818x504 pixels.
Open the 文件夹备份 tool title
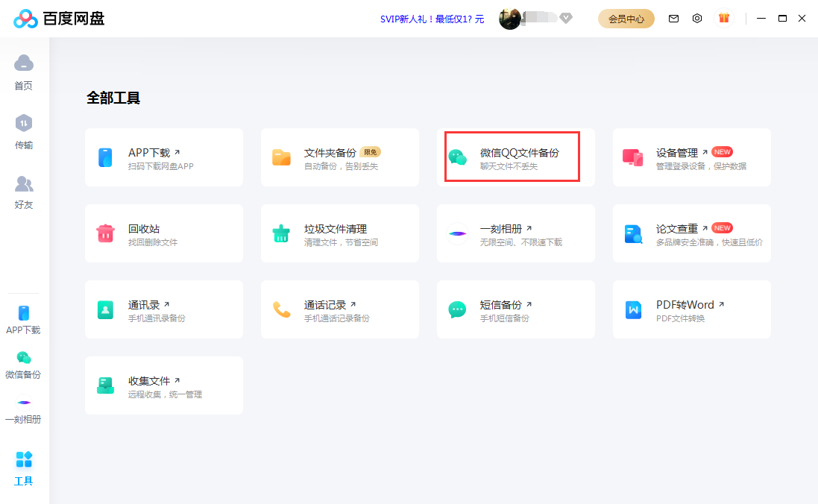330,152
